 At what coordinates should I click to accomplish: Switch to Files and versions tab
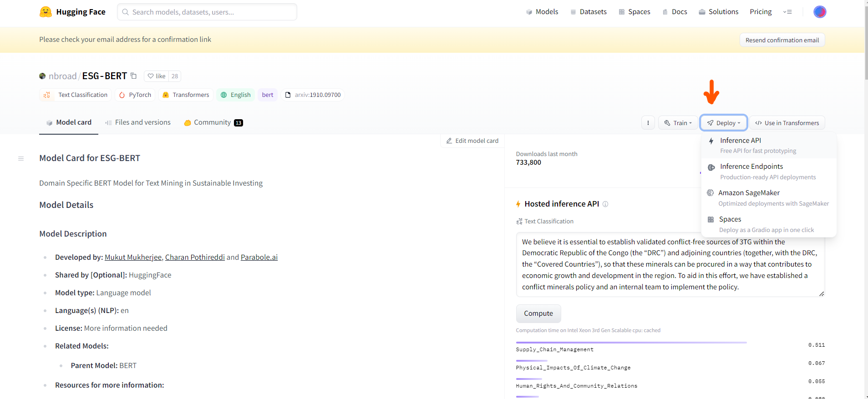click(138, 122)
